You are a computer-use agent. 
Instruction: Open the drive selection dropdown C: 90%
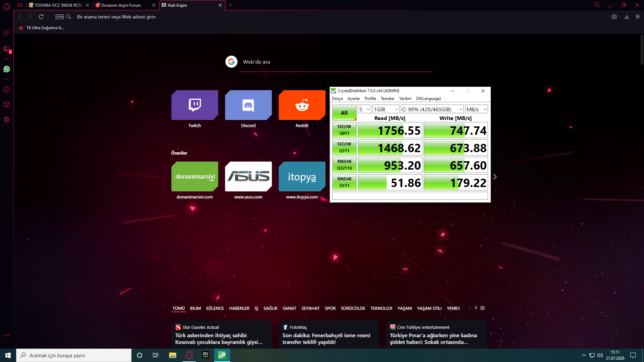point(432,109)
